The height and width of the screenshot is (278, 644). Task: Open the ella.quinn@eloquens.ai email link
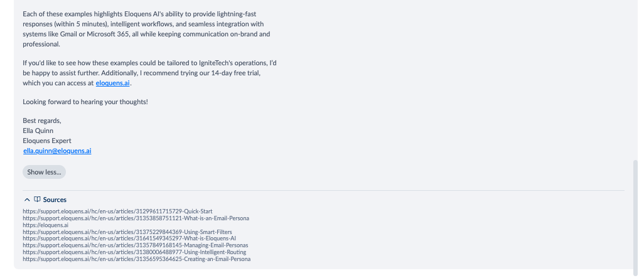(x=57, y=151)
